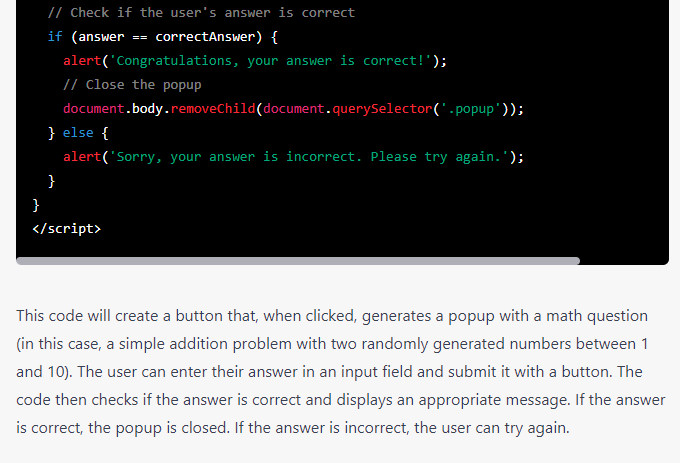680x463 pixels.
Task: Click the '// Close the popup' comment
Action: click(132, 85)
